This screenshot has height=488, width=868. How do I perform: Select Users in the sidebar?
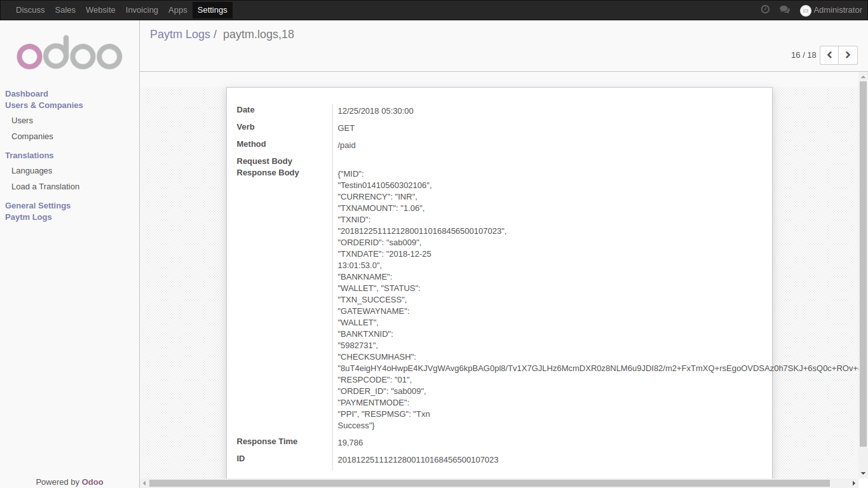22,120
